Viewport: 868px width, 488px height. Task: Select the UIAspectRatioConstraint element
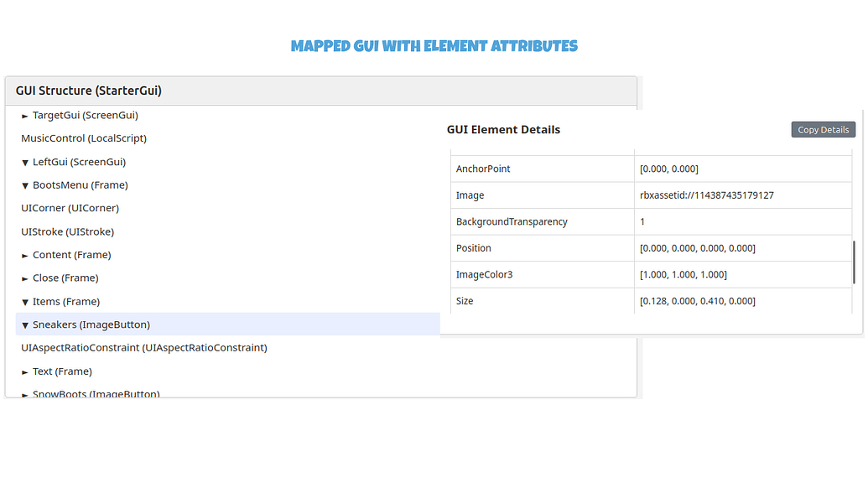click(x=144, y=347)
